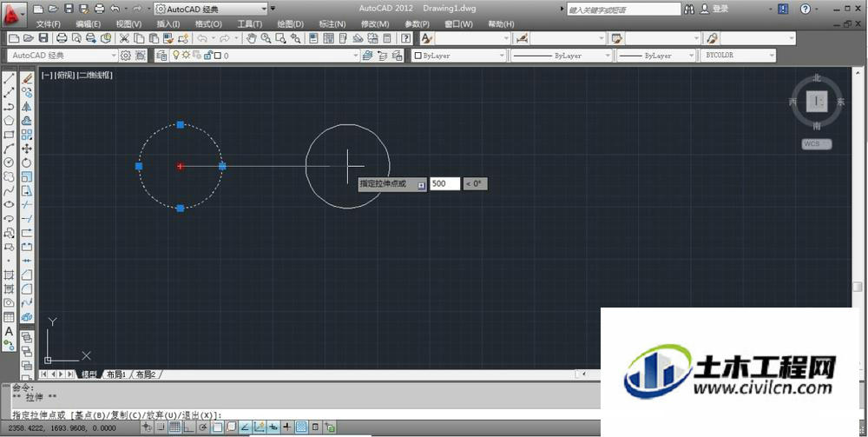868x437 pixels.
Task: Toggle Object Snap Tracking in status bar
Action: click(x=246, y=427)
